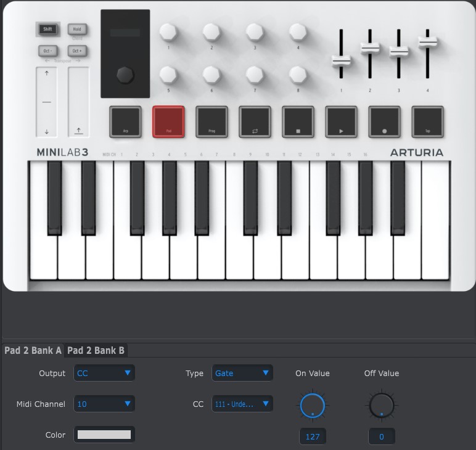
Task: Select rotary knob 3
Action: pos(255,32)
